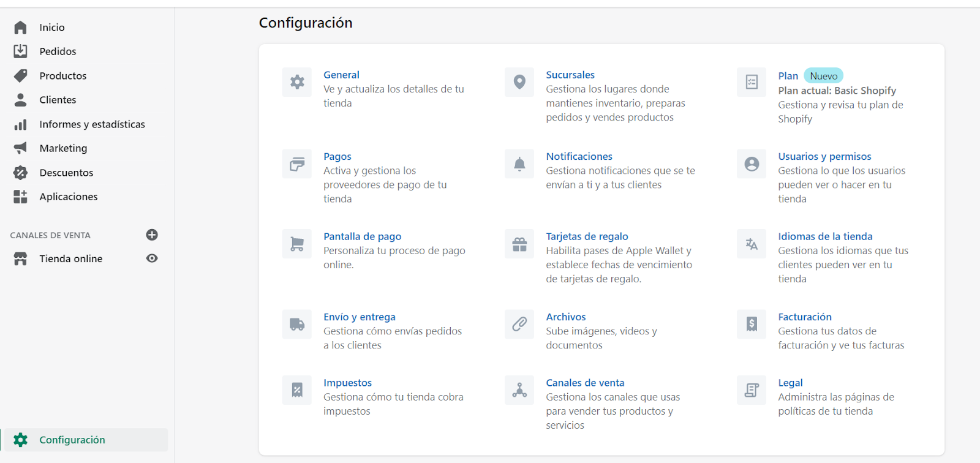Select Aplicaciones menu item
The width and height of the screenshot is (980, 463).
[x=69, y=197]
